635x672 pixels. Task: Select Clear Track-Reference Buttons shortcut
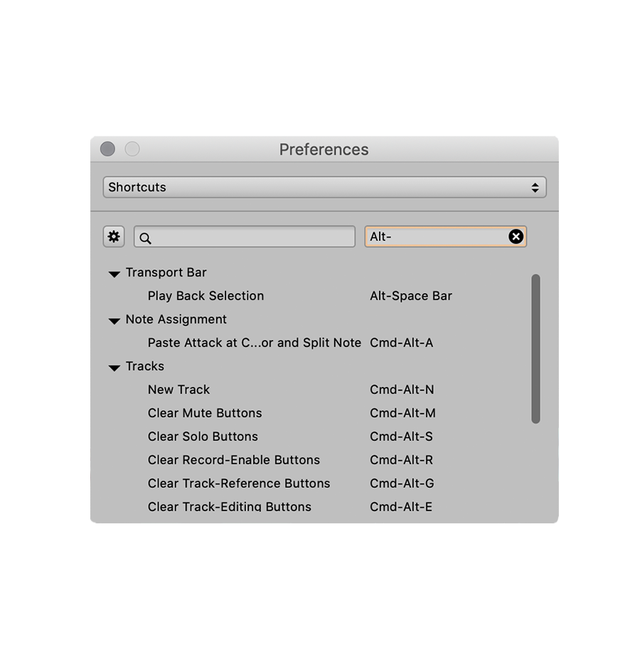pos(239,484)
